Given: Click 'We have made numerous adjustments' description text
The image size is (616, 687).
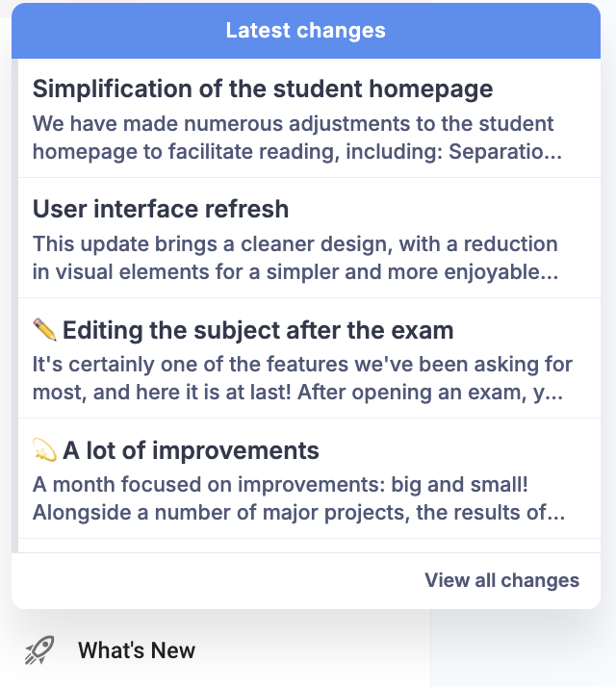Looking at the screenshot, I should (x=294, y=124).
